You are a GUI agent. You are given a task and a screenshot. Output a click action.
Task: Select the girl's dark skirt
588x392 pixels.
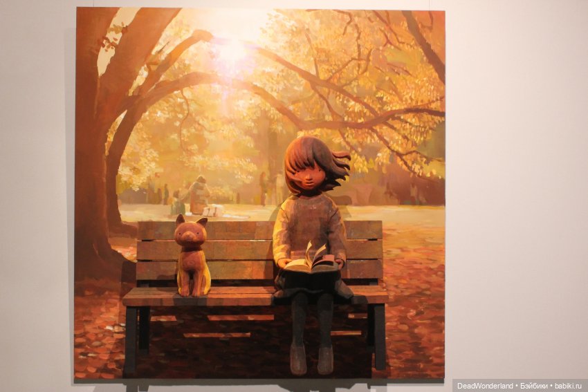[x=311, y=283]
